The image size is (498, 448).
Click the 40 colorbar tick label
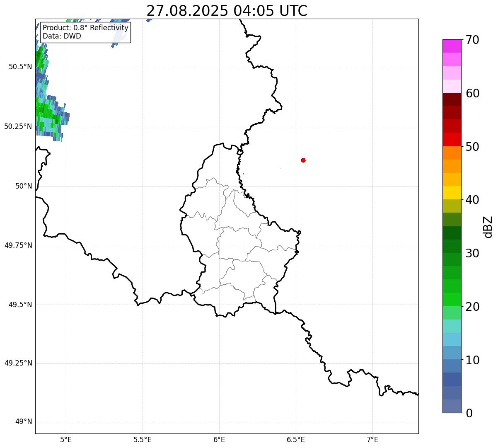(x=473, y=200)
